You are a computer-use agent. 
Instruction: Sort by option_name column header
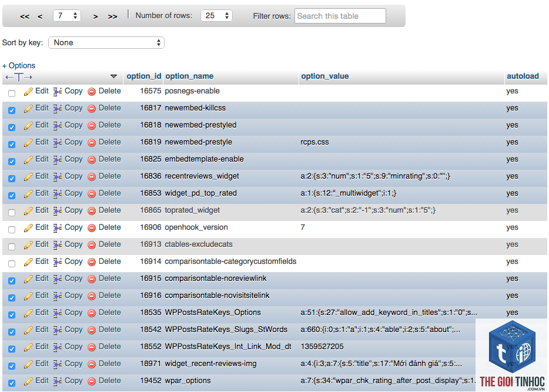pos(189,76)
